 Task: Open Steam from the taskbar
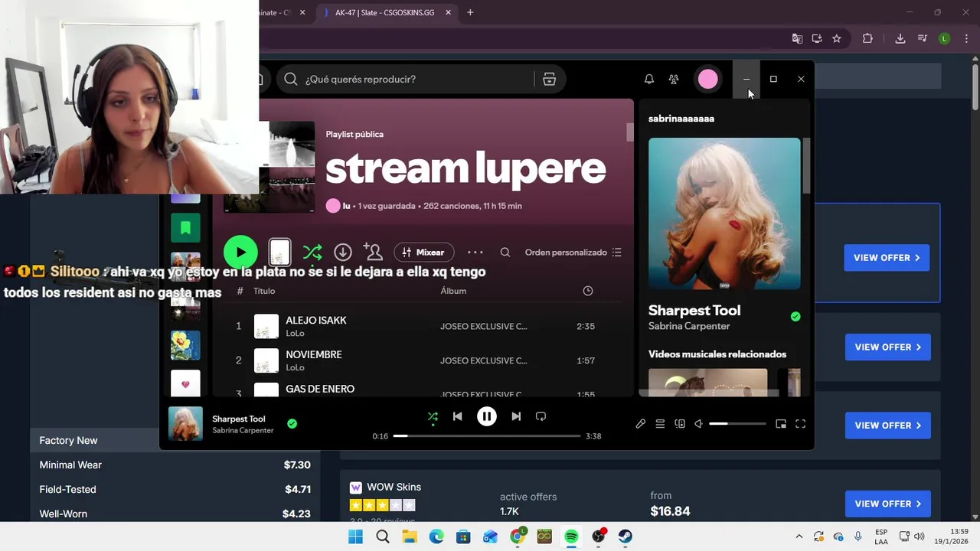point(626,536)
